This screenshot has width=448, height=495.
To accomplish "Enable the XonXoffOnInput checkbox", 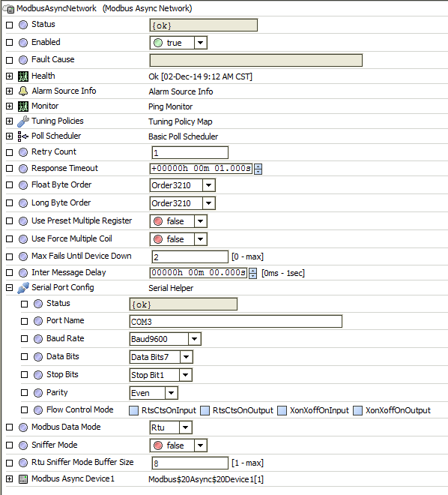I will [x=282, y=410].
